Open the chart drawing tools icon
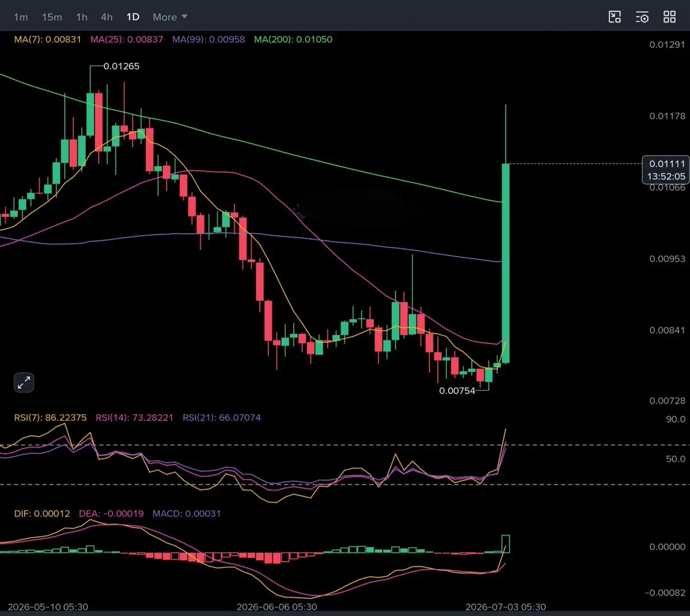This screenshot has height=616, width=690. pos(615,17)
